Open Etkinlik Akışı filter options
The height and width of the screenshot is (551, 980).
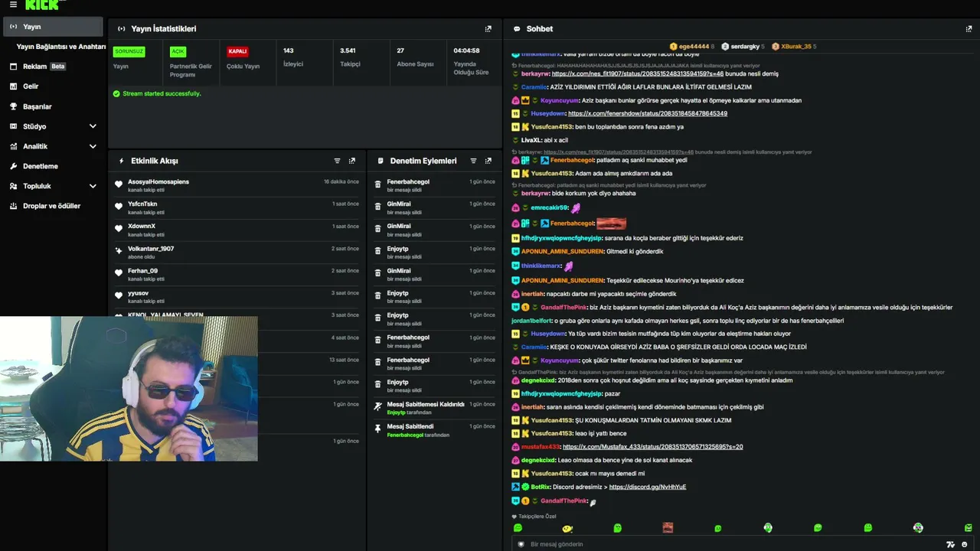[337, 161]
